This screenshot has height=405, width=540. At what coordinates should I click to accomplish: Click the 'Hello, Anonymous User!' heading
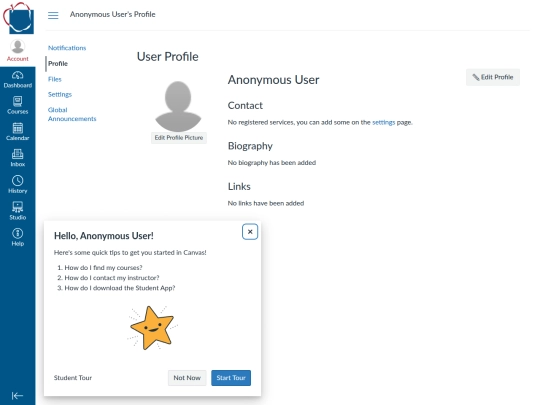point(104,236)
